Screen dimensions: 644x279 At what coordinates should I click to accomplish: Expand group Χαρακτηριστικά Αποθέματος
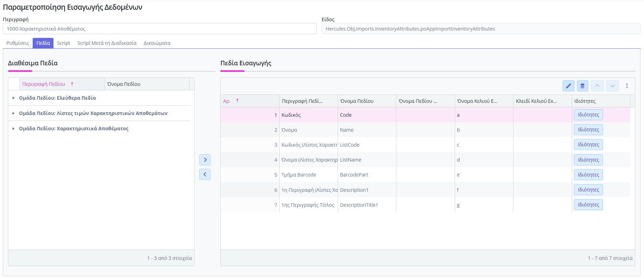coord(13,129)
